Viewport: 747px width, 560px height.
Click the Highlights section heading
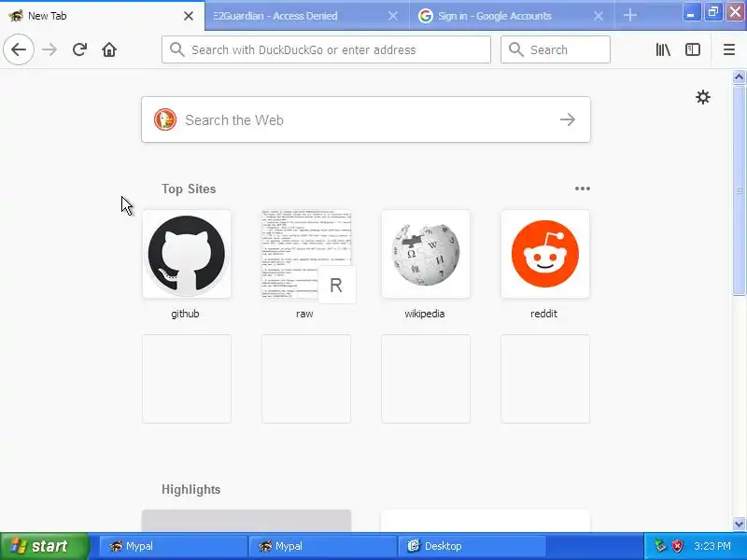tap(191, 489)
